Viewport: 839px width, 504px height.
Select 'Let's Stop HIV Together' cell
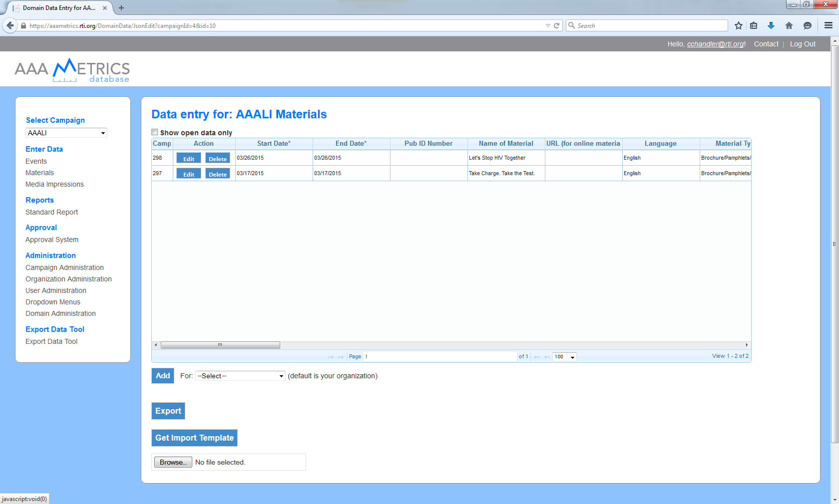coord(506,158)
